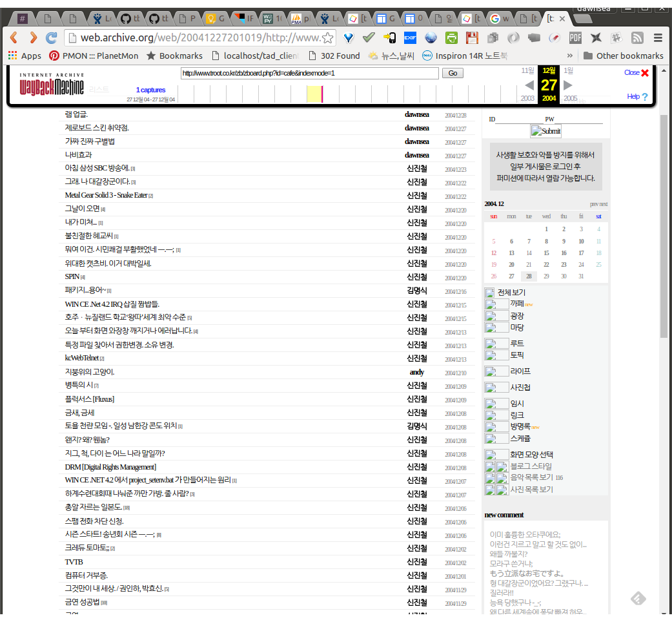Switch to the Google browser tab
The image size is (672, 622).
499,19
